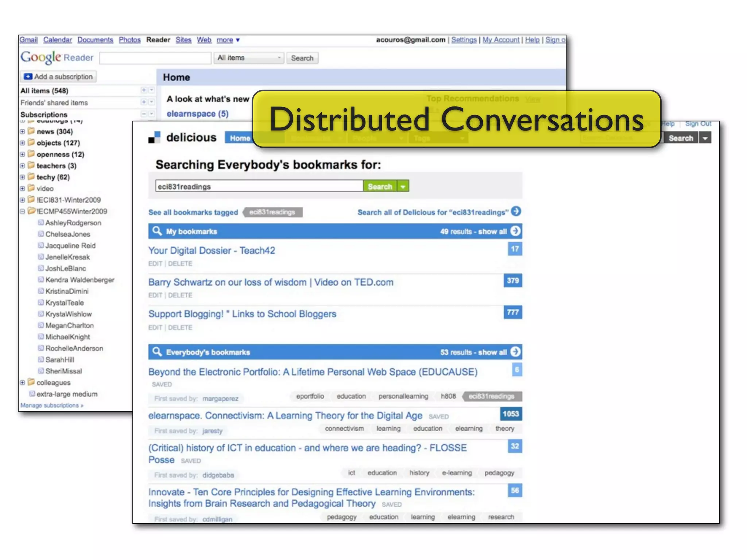
Task: Open the Calendar link
Action: point(58,40)
